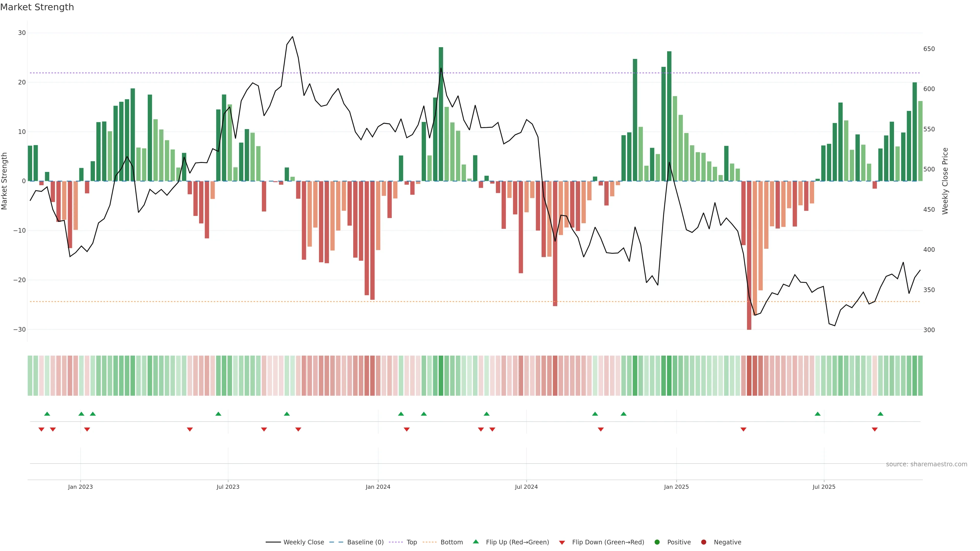This screenshot has height=551, width=980.
Task: Click the Weekly Close Price axis title
Action: (945, 181)
